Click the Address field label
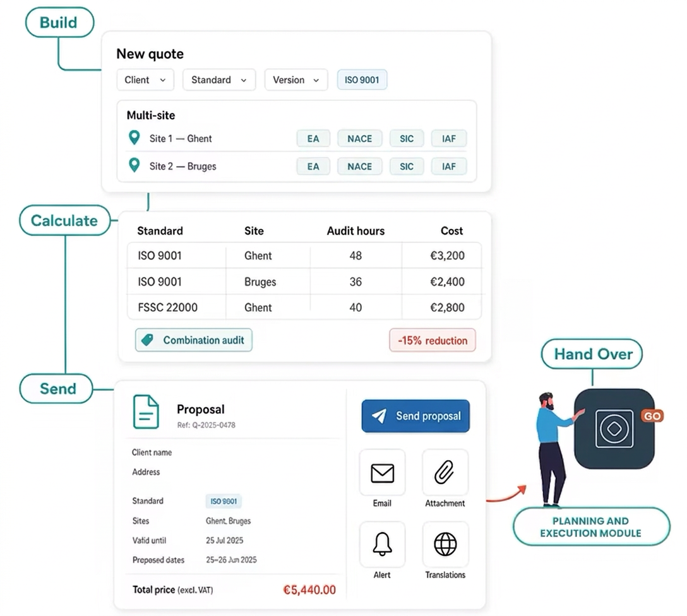 click(146, 472)
